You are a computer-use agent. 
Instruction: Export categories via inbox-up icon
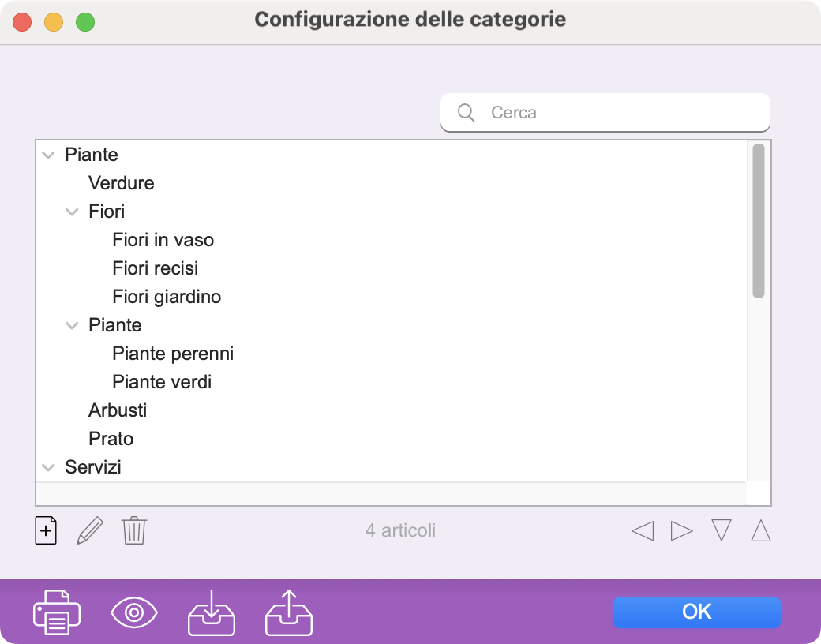coord(289,612)
